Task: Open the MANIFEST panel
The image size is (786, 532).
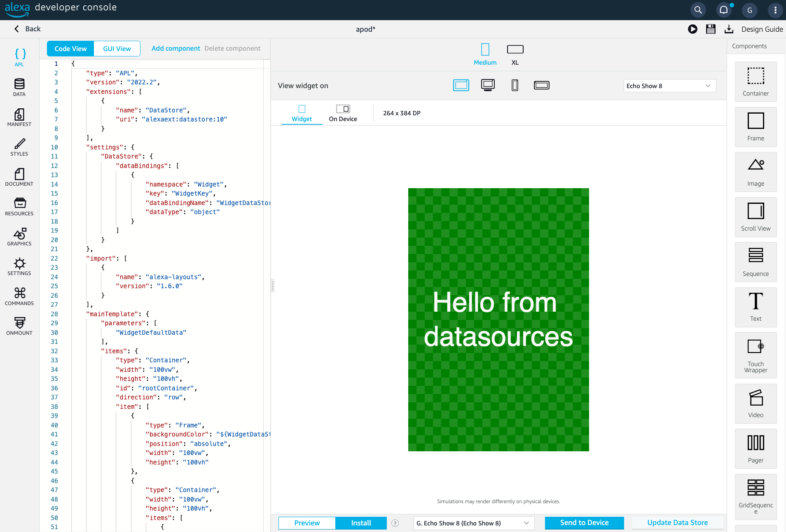Action: coord(19,117)
